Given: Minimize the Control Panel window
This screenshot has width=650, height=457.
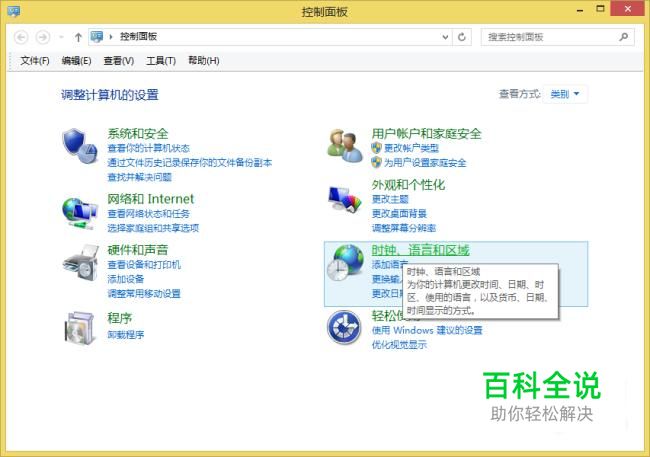Looking at the screenshot, I should pyautogui.click(x=580, y=10).
